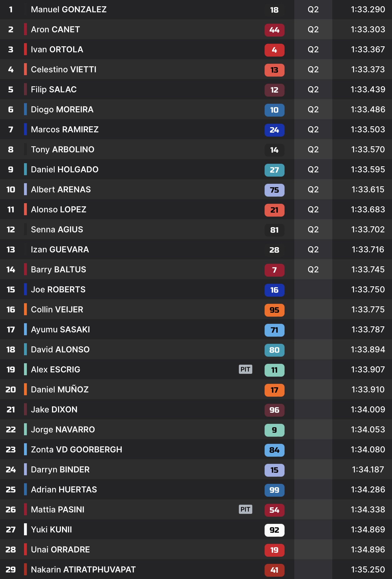
Task: Click Jake Dixon's 1:34.009 lap time
Action: 368,410
